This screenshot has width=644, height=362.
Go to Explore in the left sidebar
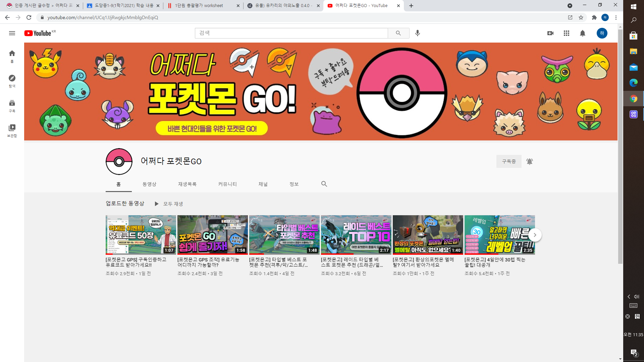coord(12,81)
